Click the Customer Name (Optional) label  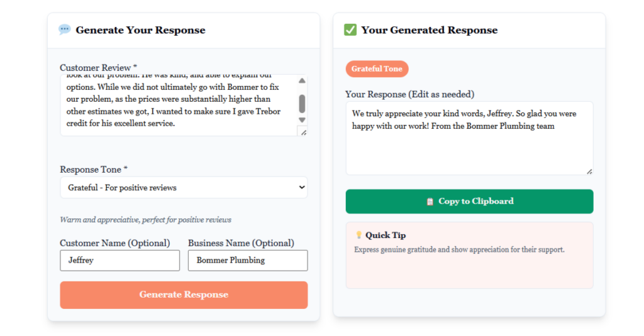114,243
